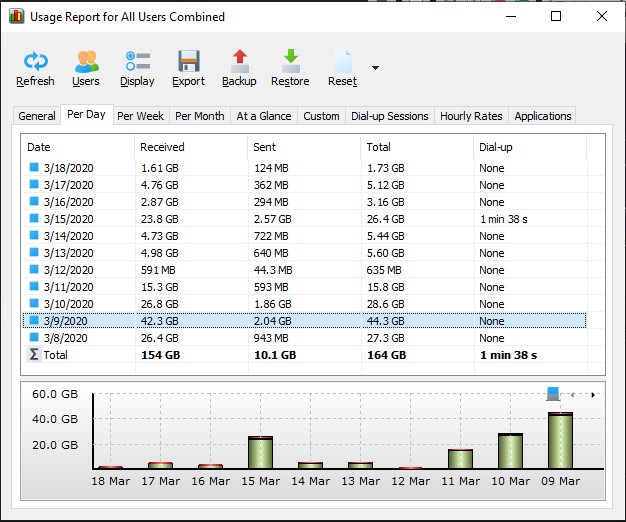
Task: Click the 10 Mar bar in chart
Action: click(x=510, y=451)
